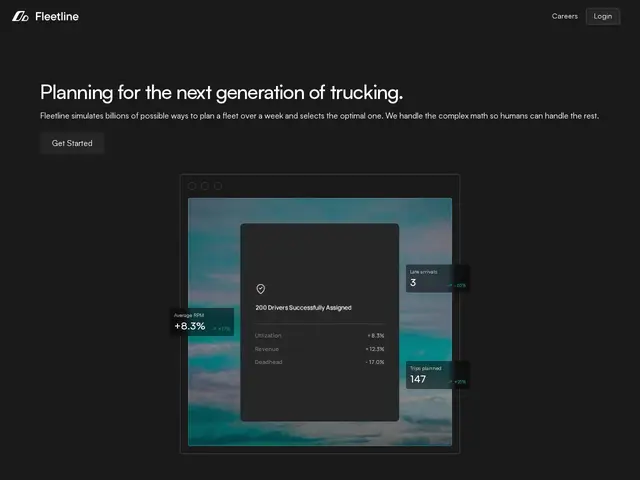The width and height of the screenshot is (640, 480).
Task: Select the Revenue row label
Action: coord(267,349)
